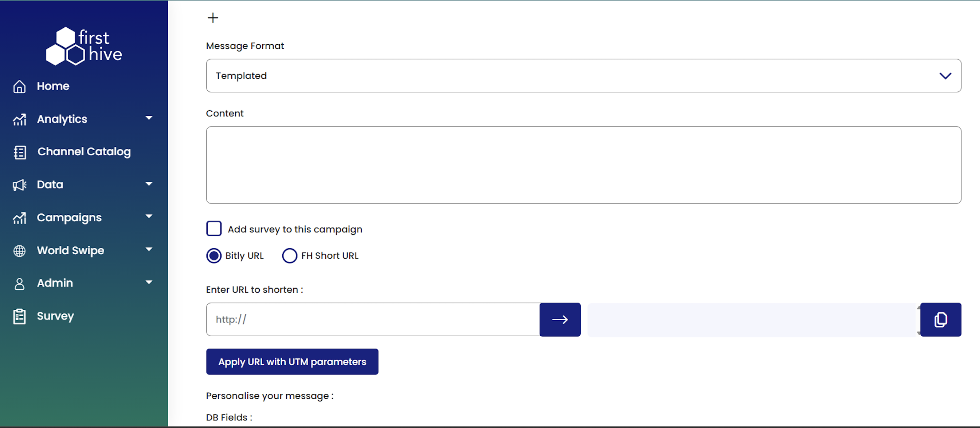Open Survey in the sidebar
This screenshot has height=428, width=980.
point(55,316)
